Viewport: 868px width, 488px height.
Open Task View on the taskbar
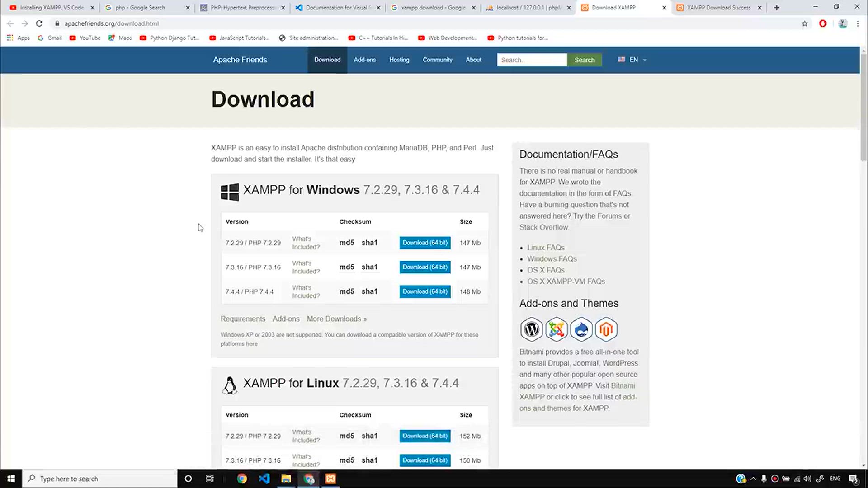[x=210, y=479]
